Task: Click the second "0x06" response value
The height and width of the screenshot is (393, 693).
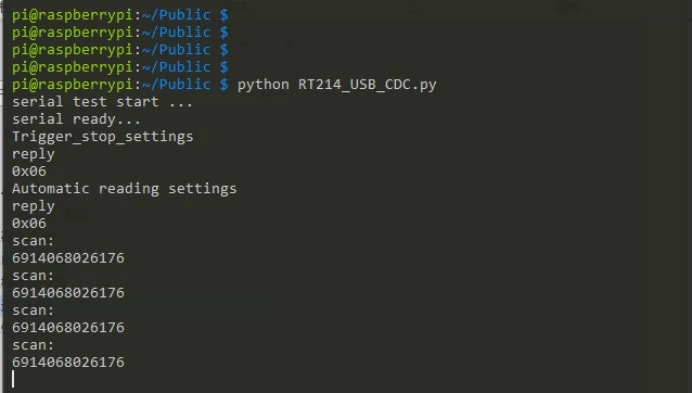Action: tap(29, 223)
